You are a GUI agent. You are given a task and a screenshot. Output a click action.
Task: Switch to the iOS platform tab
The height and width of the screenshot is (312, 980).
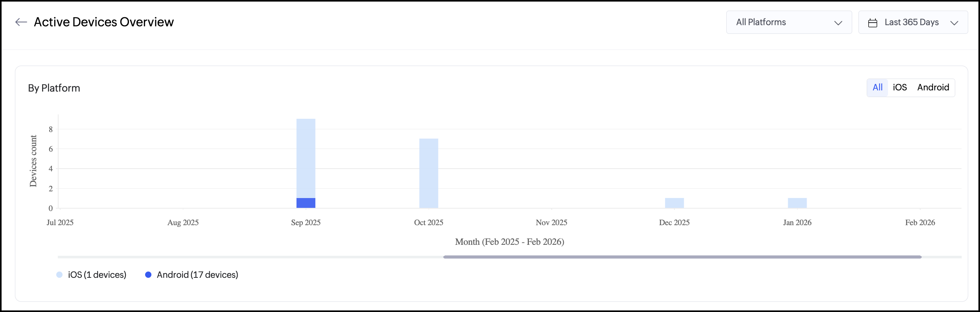coord(900,88)
